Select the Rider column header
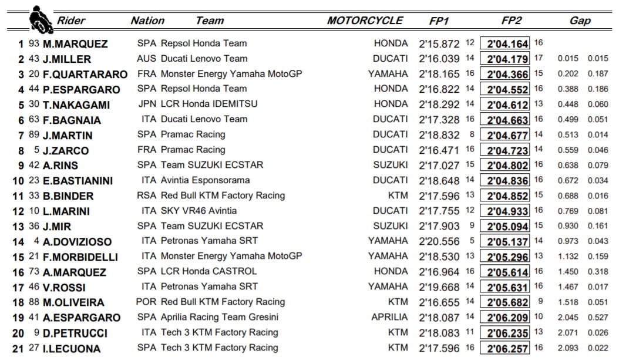 point(70,21)
